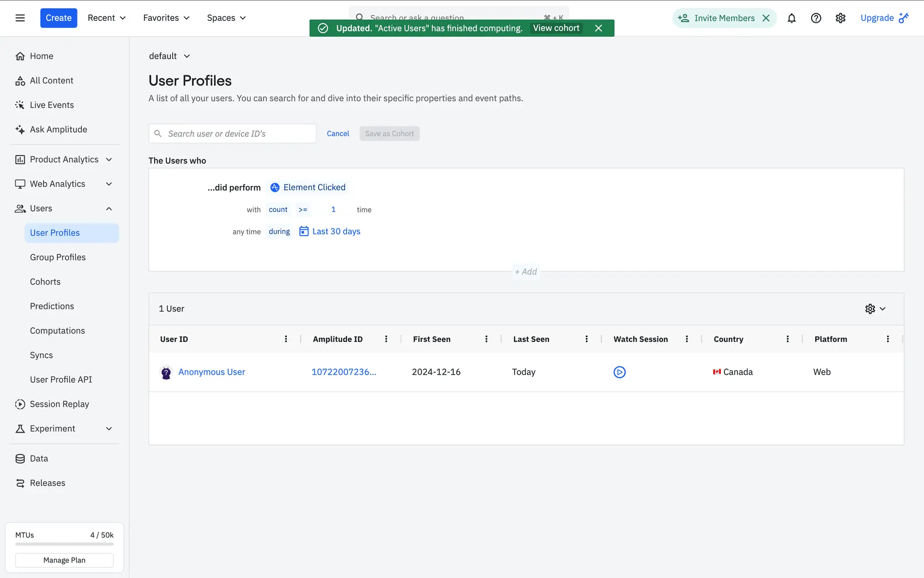Play the Watch Session replay icon
924x578 pixels.
click(x=619, y=372)
